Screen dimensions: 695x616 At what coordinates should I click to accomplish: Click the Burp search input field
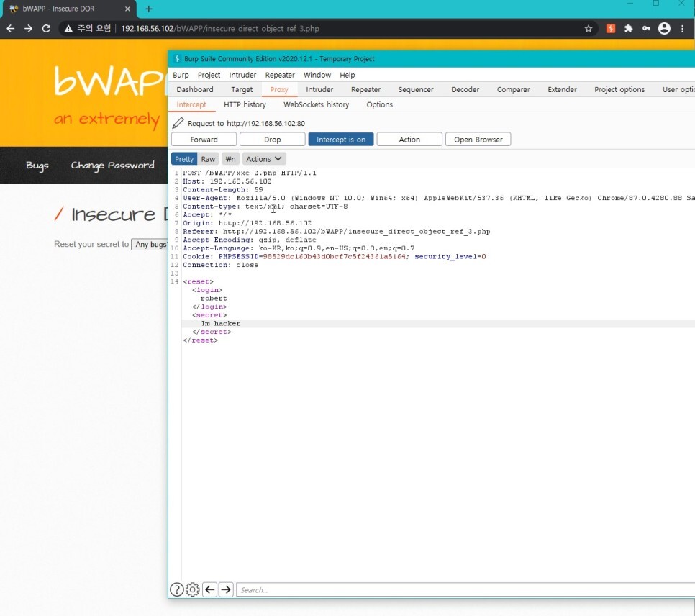[x=465, y=590]
